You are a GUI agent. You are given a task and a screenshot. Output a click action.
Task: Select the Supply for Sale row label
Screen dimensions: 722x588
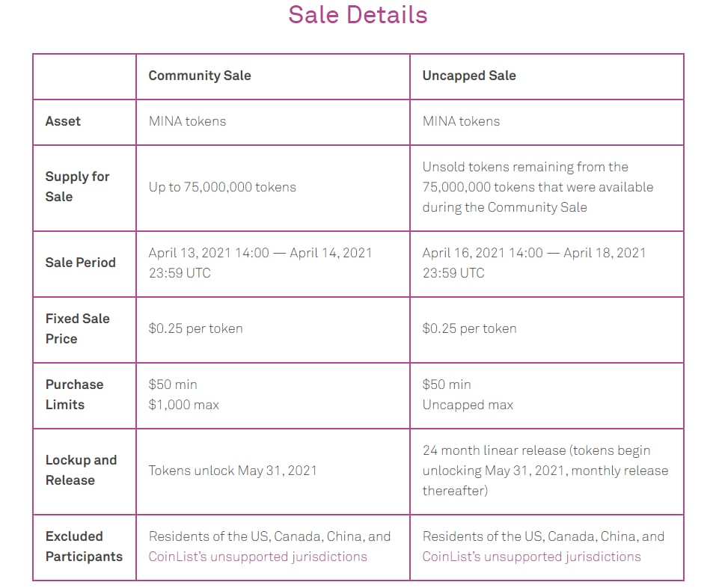(x=77, y=186)
